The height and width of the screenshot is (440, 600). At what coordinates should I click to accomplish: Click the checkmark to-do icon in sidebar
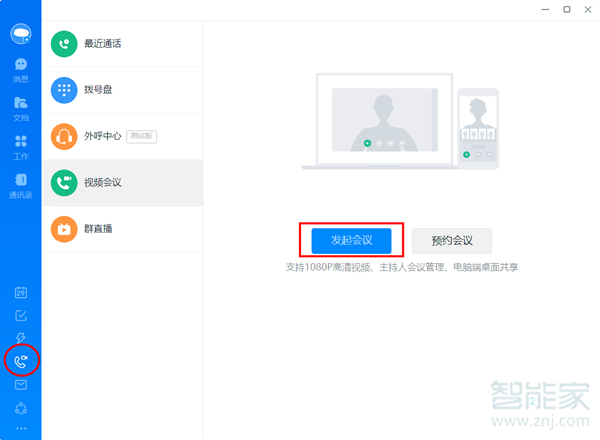coord(20,316)
